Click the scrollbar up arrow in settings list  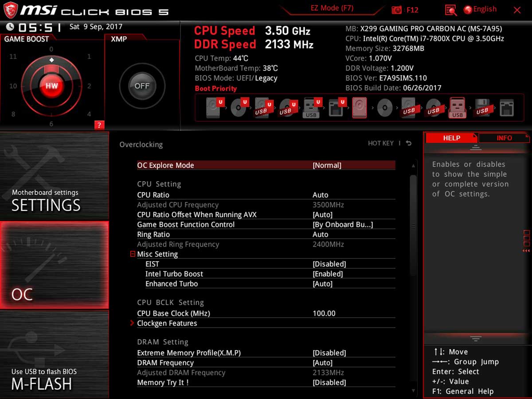413,166
